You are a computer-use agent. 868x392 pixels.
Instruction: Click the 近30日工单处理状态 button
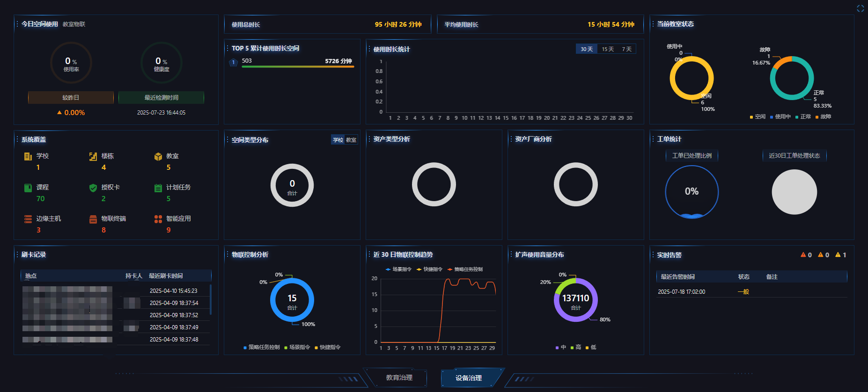point(794,156)
